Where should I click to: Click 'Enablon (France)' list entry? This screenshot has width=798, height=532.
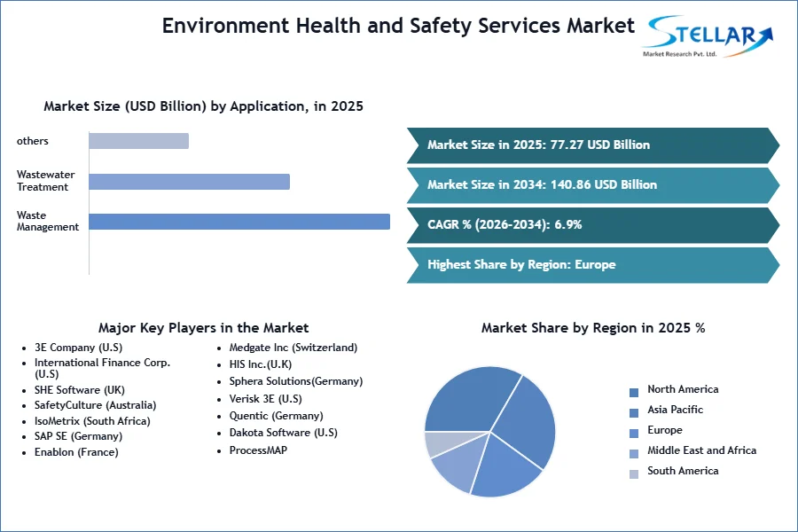(x=76, y=452)
